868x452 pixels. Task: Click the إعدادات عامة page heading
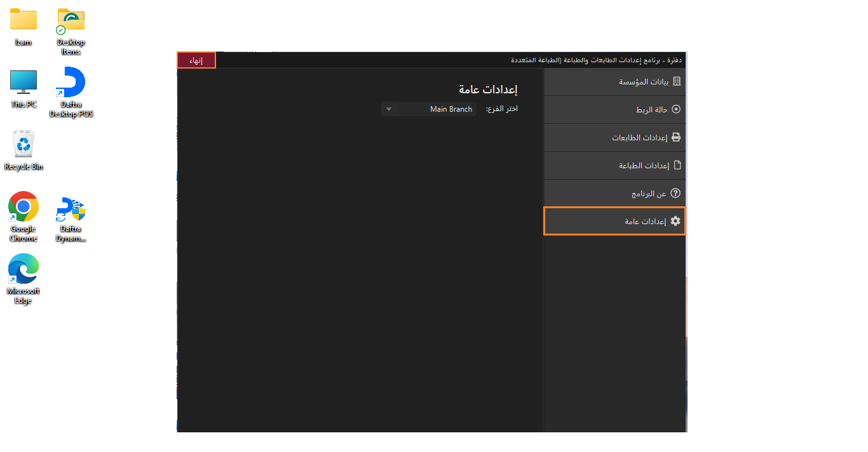[x=488, y=90]
